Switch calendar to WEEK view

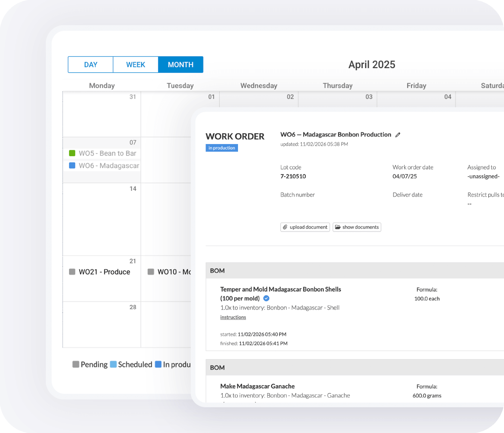136,65
